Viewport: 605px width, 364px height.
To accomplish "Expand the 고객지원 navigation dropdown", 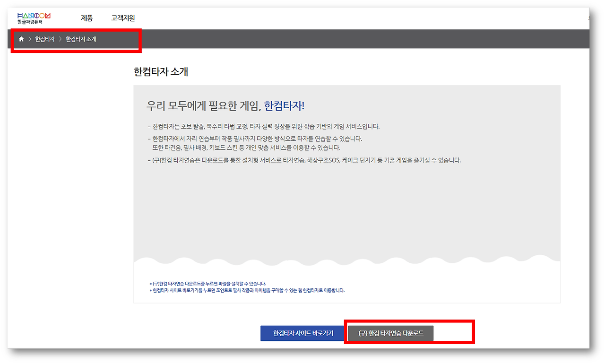I will tap(123, 18).
